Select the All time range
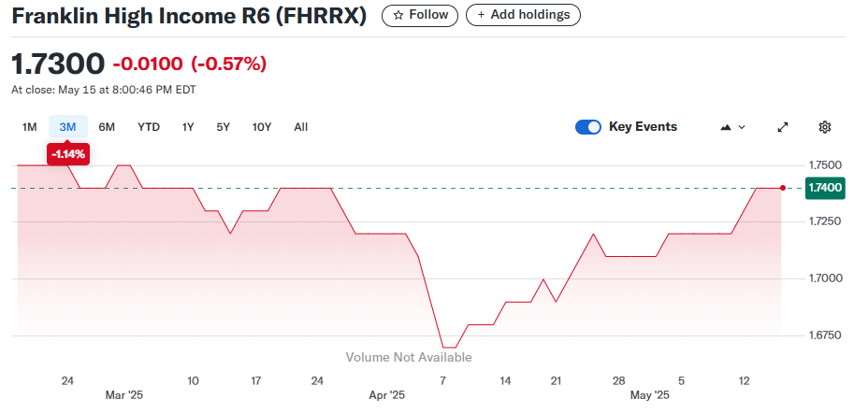Image resolution: width=868 pixels, height=413 pixels. tap(300, 127)
